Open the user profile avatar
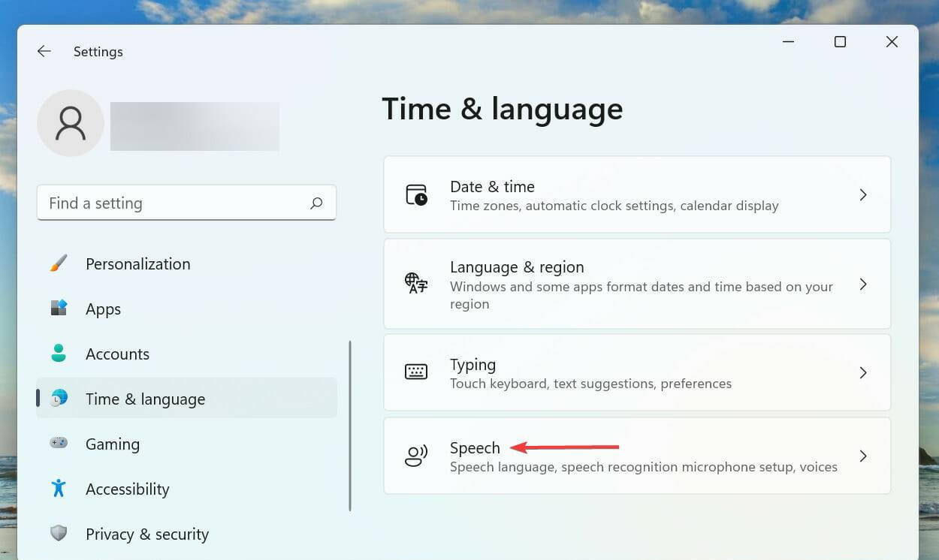The height and width of the screenshot is (560, 939). [x=71, y=123]
